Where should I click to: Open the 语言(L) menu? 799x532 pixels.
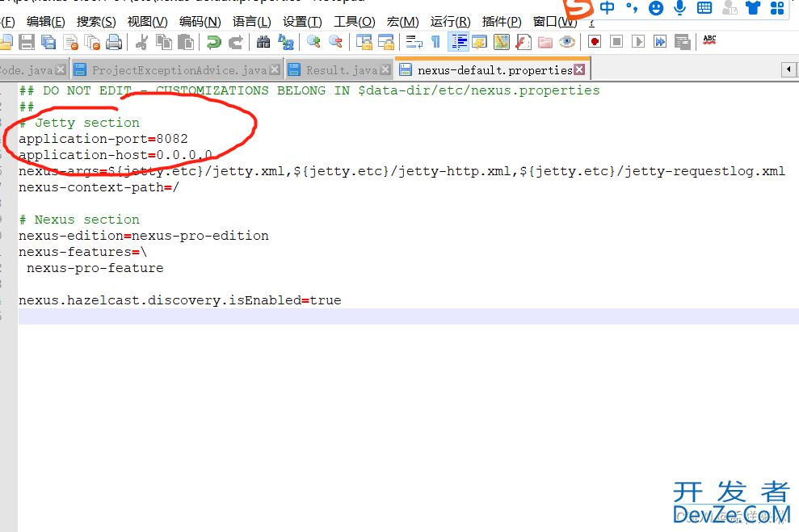tap(252, 22)
